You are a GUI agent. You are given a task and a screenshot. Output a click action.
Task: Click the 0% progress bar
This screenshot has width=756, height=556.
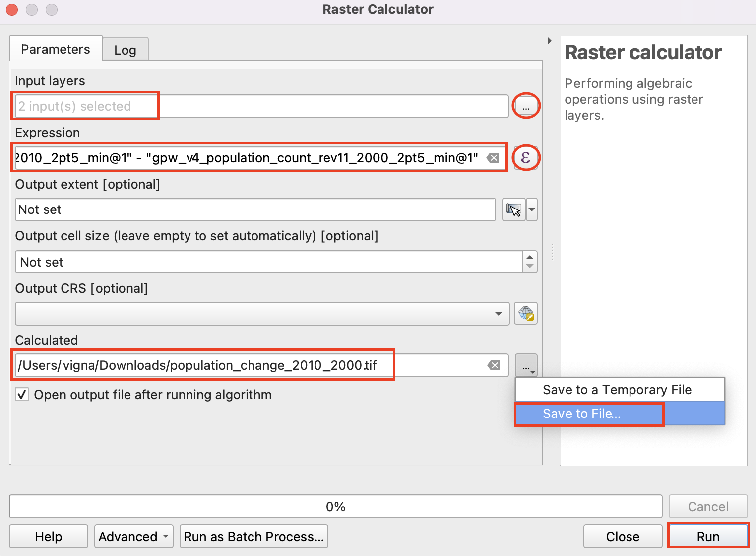(335, 507)
